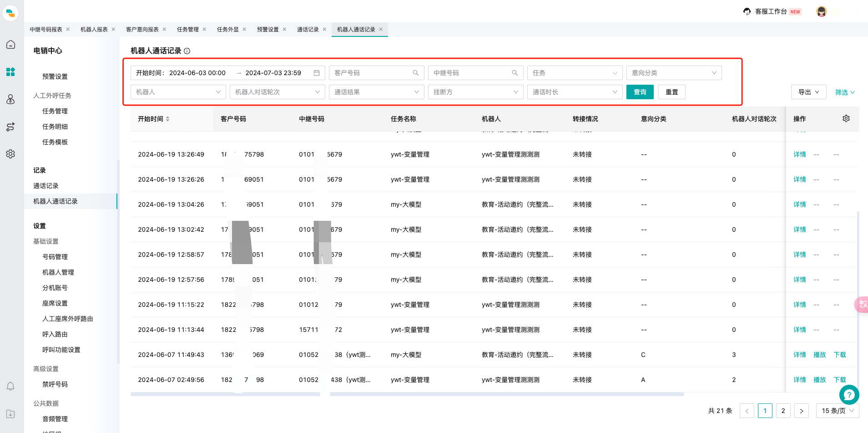Click the 查询 search button

tap(640, 92)
